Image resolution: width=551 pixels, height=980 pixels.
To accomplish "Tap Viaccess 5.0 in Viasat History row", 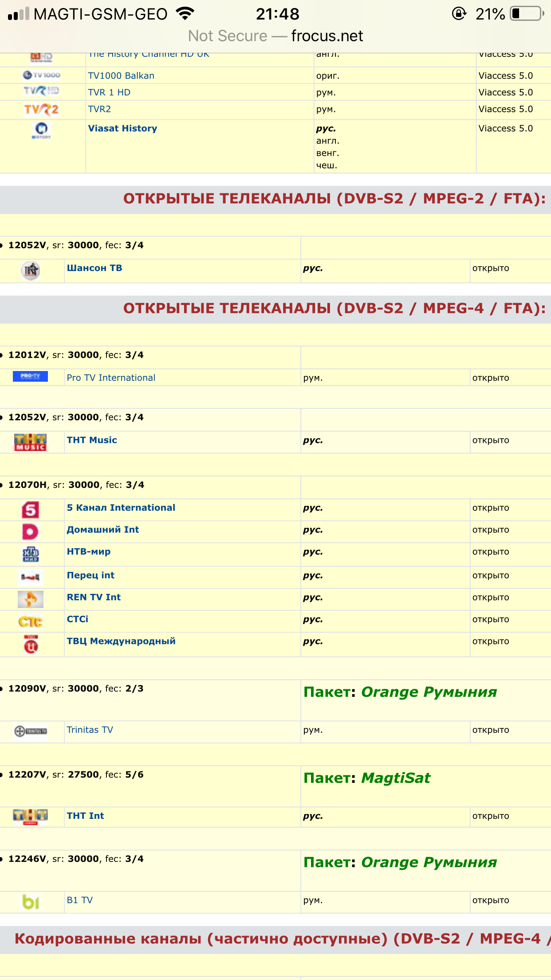I will [x=506, y=128].
